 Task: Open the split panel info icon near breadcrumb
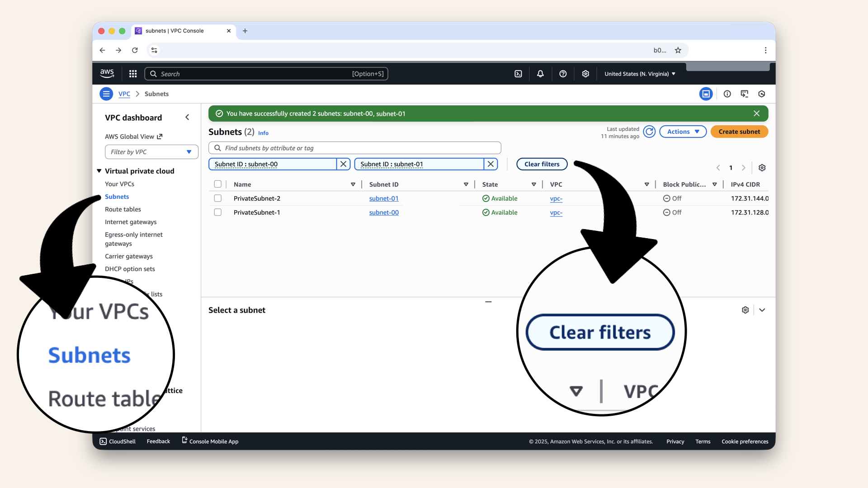[x=727, y=94]
